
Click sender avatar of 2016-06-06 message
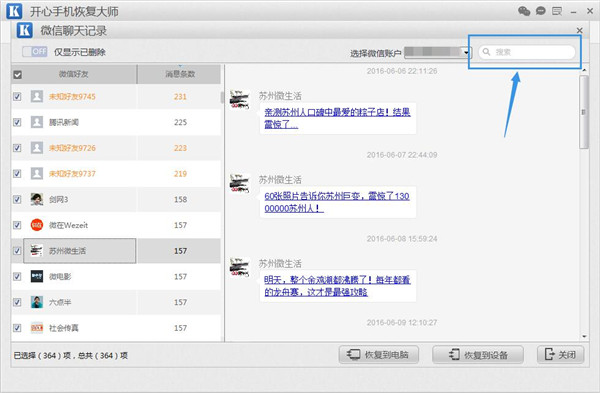pyautogui.click(x=240, y=100)
